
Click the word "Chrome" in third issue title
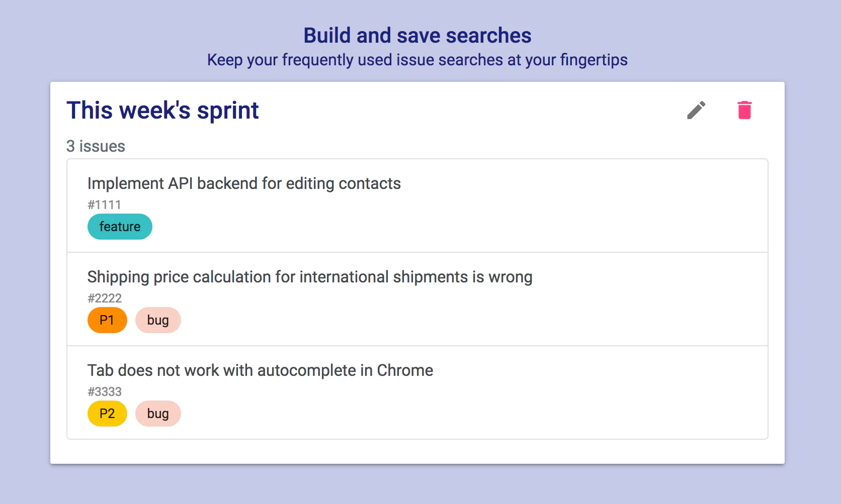(405, 370)
